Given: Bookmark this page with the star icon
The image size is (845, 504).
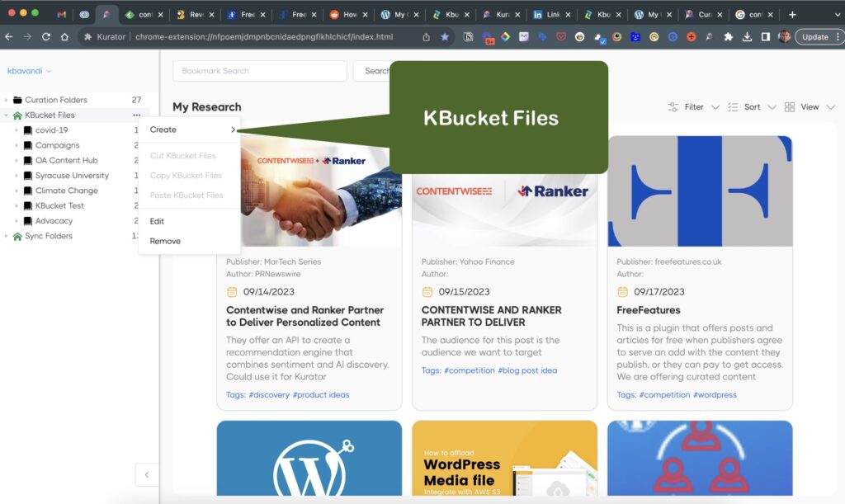Looking at the screenshot, I should pos(445,37).
